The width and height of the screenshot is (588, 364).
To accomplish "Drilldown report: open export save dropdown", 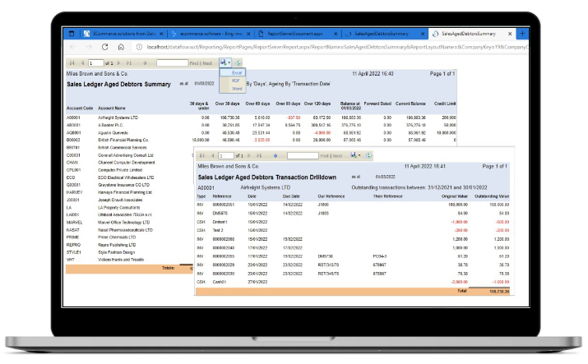I will [355, 155].
